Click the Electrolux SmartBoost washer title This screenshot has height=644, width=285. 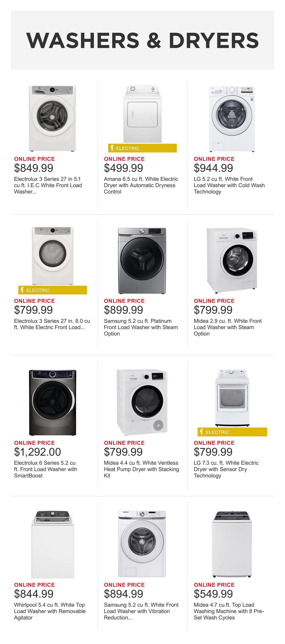(45, 469)
